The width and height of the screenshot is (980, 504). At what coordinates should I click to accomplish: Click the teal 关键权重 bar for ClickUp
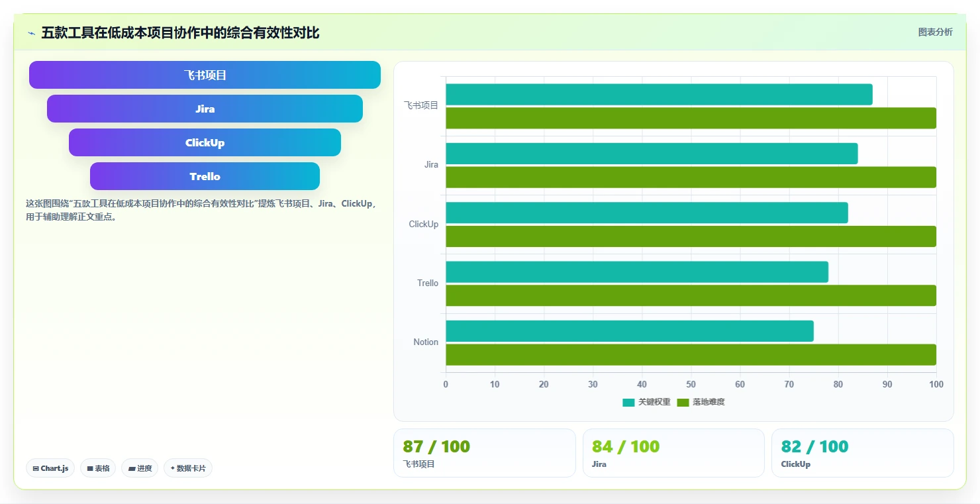pyautogui.click(x=647, y=213)
